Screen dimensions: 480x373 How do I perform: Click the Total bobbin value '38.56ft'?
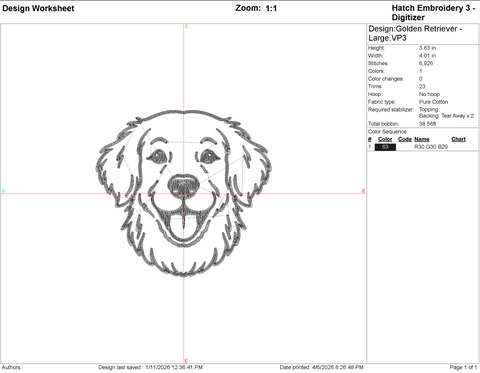427,124
